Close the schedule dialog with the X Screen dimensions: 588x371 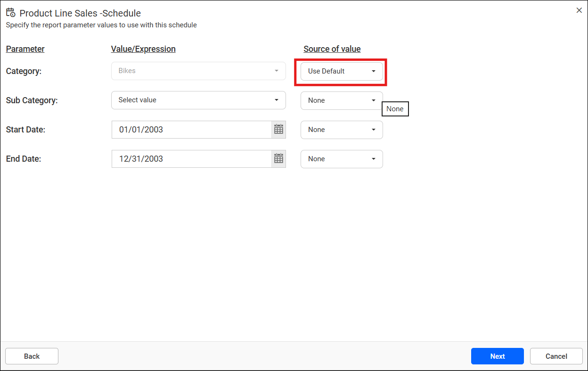(x=579, y=10)
